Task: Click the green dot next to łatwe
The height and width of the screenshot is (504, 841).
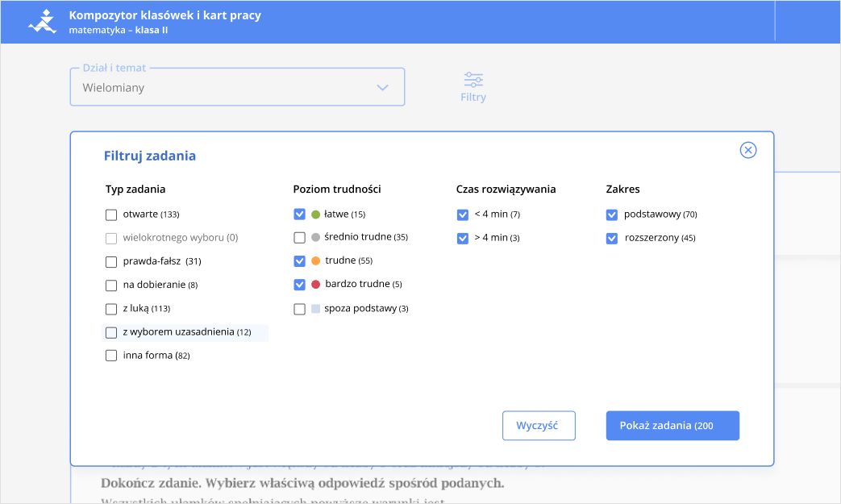Action: [x=315, y=215]
